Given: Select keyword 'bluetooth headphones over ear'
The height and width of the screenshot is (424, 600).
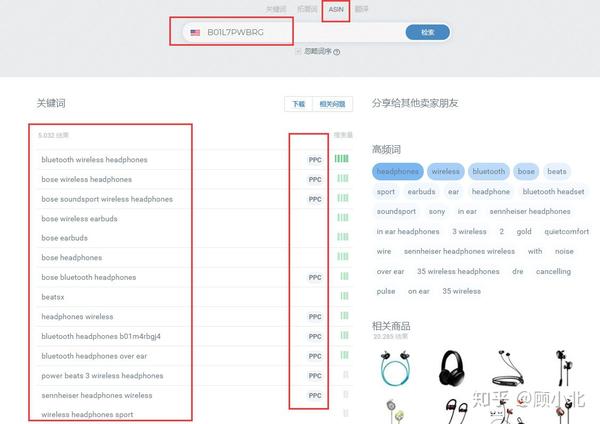Looking at the screenshot, I should 94,356.
